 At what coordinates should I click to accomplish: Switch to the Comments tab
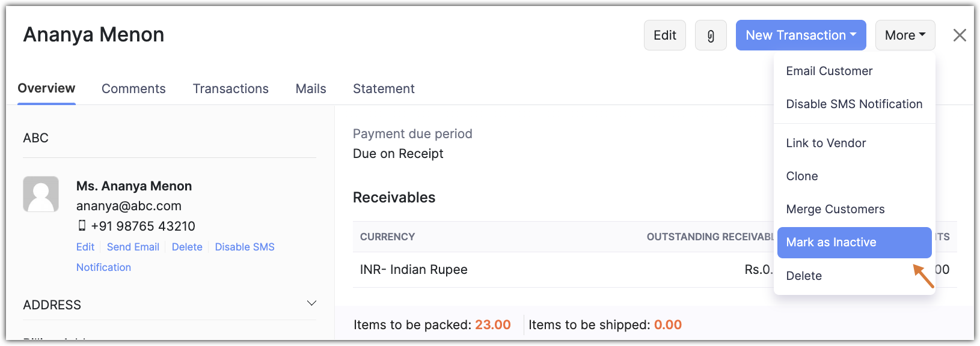point(133,89)
